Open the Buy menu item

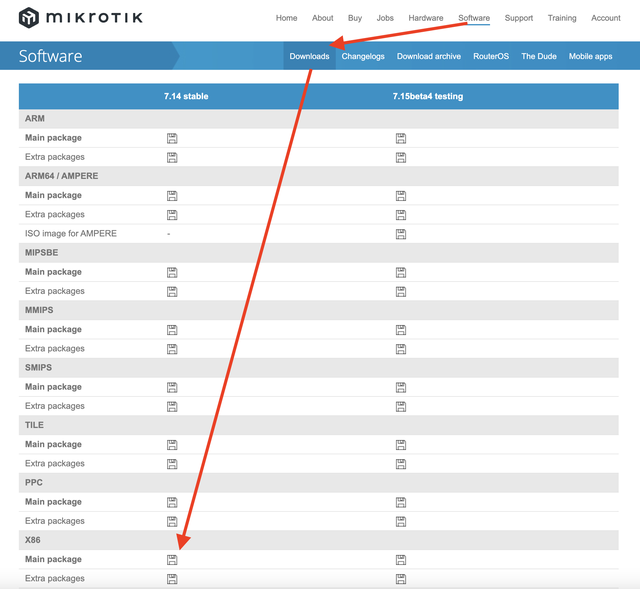pyautogui.click(x=355, y=18)
